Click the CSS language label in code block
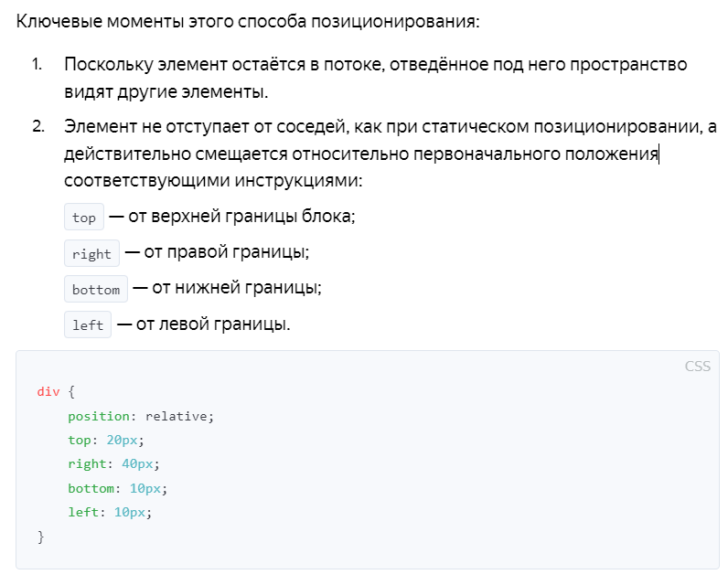The width and height of the screenshot is (728, 585). pyautogui.click(x=697, y=366)
